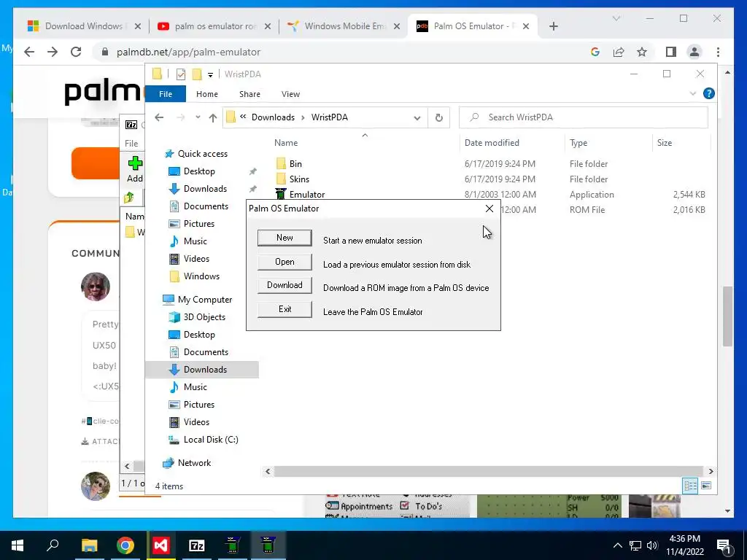Go back in File Explorer
This screenshot has height=560, width=747.
pos(159,117)
